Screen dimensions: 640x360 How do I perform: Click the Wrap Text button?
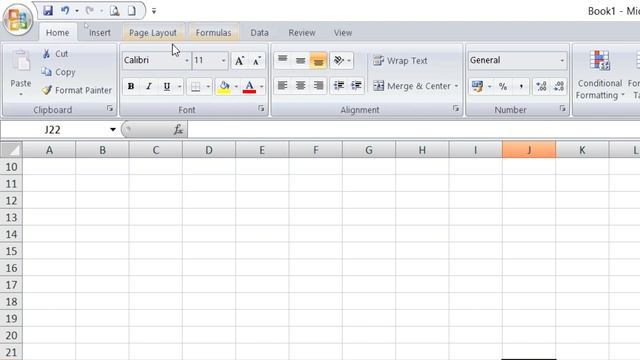400,61
